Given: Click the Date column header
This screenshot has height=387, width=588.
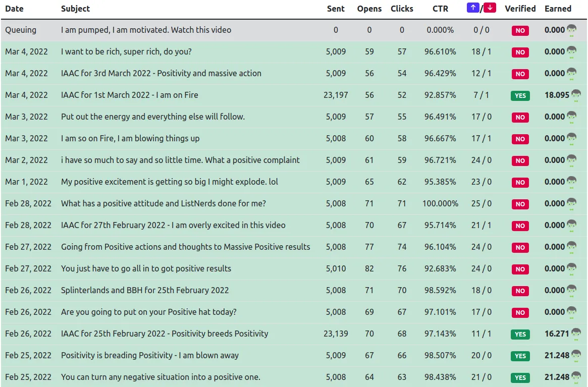Looking at the screenshot, I should tap(14, 9).
